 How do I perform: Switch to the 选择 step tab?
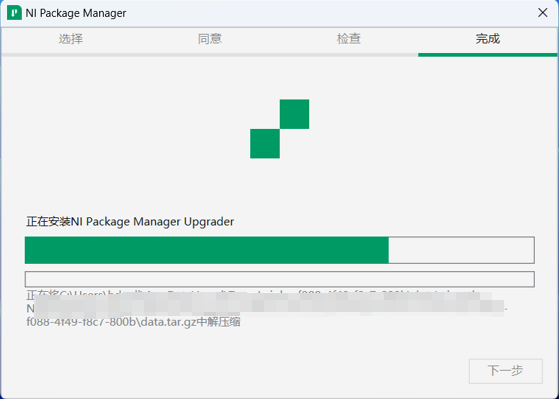coord(71,39)
